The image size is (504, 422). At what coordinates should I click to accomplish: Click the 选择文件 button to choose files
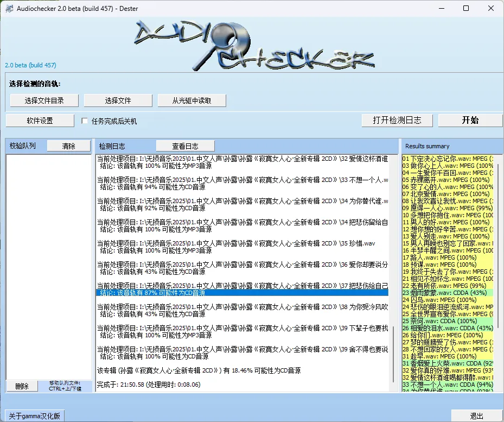118,100
